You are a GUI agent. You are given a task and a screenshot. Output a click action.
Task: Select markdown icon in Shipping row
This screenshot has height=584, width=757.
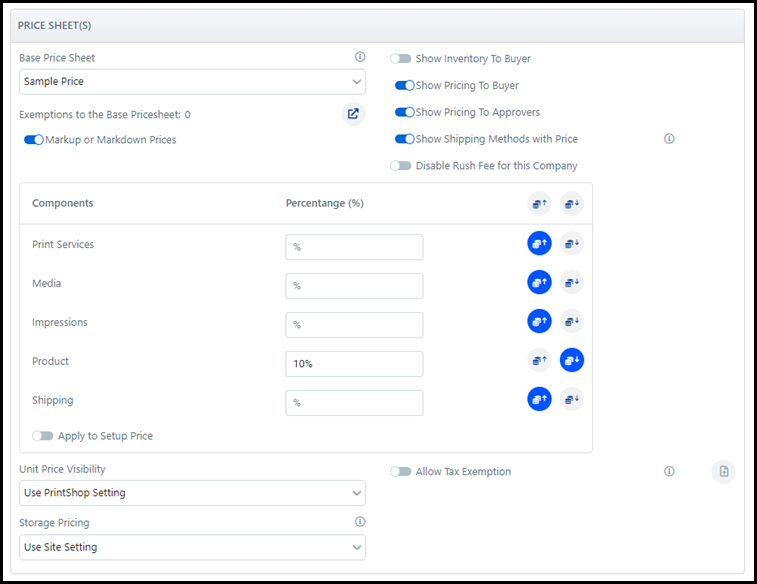(x=572, y=399)
